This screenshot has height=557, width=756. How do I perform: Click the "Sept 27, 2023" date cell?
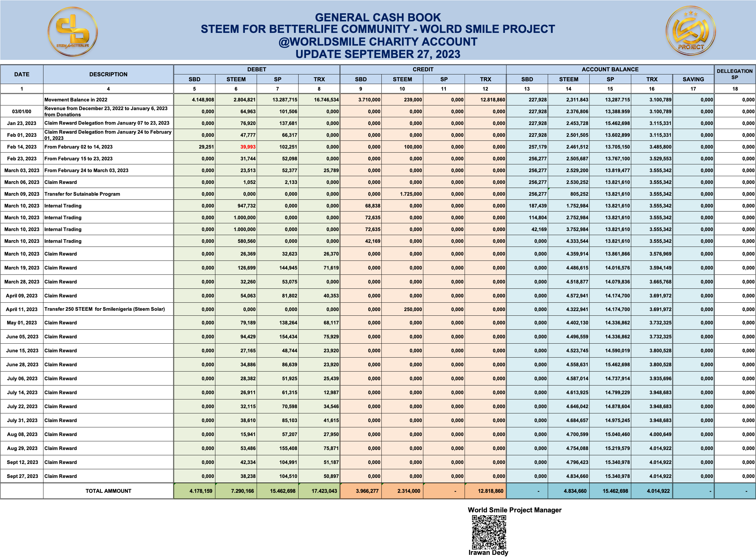point(22,476)
